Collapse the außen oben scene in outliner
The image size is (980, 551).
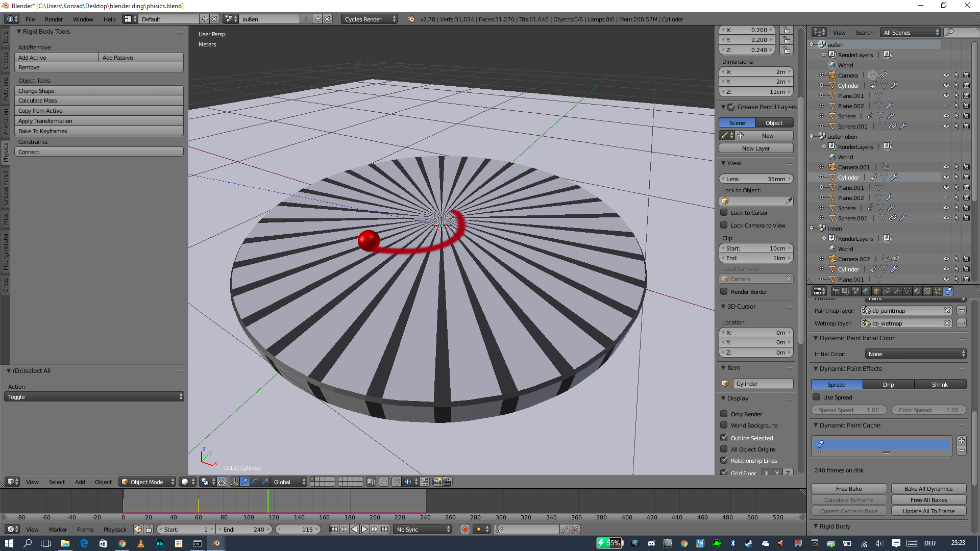[811, 136]
